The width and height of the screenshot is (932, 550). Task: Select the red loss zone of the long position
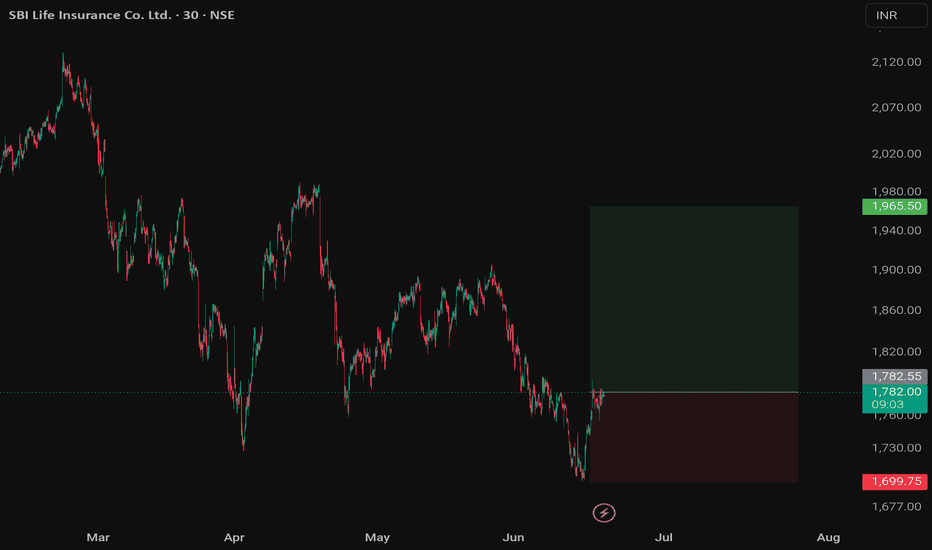point(694,437)
